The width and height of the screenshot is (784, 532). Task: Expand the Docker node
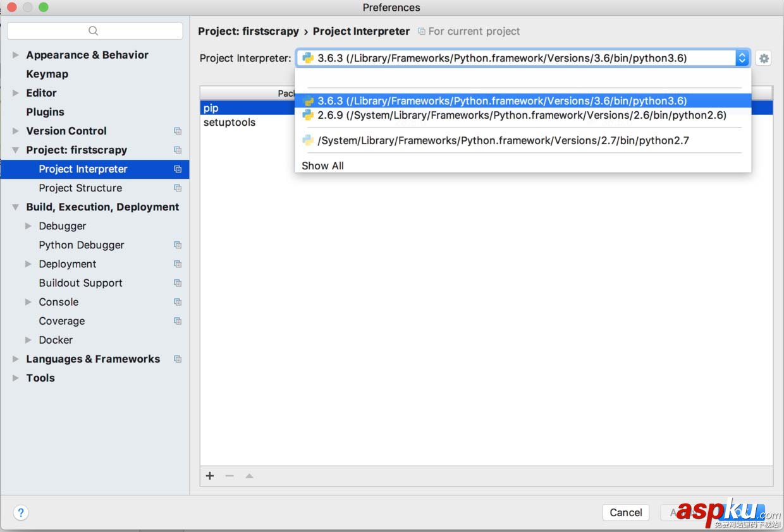(x=28, y=339)
